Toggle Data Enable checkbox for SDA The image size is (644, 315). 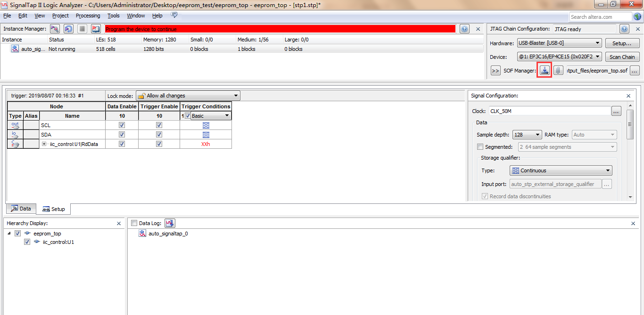pyautogui.click(x=122, y=134)
